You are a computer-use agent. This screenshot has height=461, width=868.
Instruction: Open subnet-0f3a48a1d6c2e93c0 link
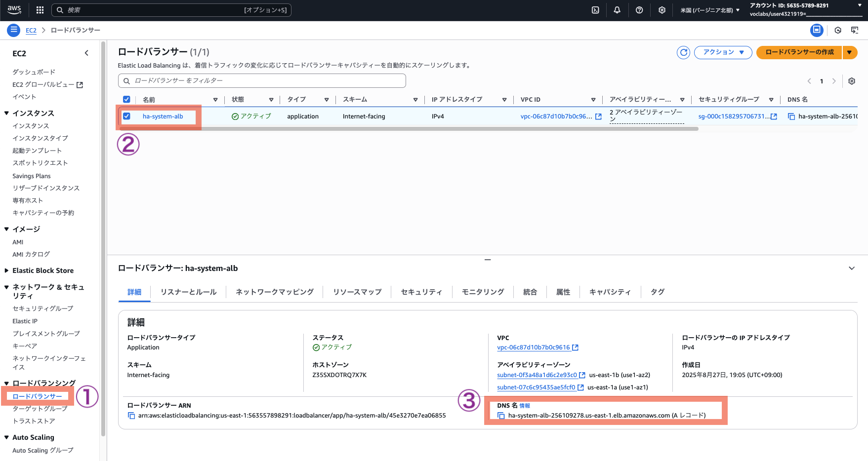coord(537,375)
